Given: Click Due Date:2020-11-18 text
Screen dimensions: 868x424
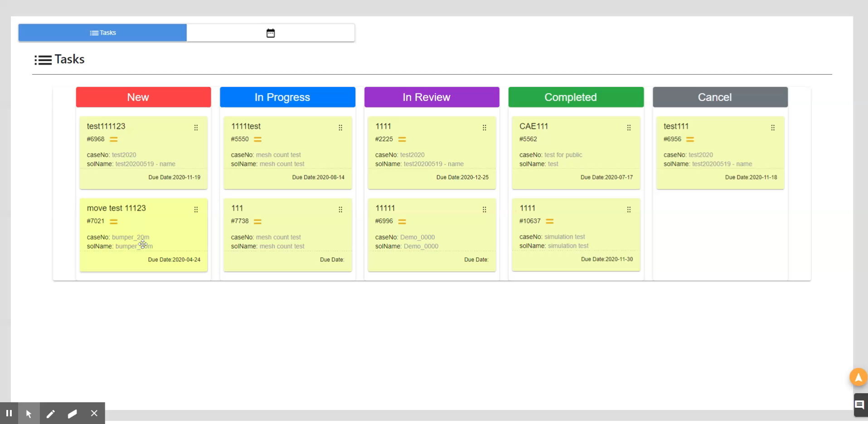Looking at the screenshot, I should coord(751,178).
